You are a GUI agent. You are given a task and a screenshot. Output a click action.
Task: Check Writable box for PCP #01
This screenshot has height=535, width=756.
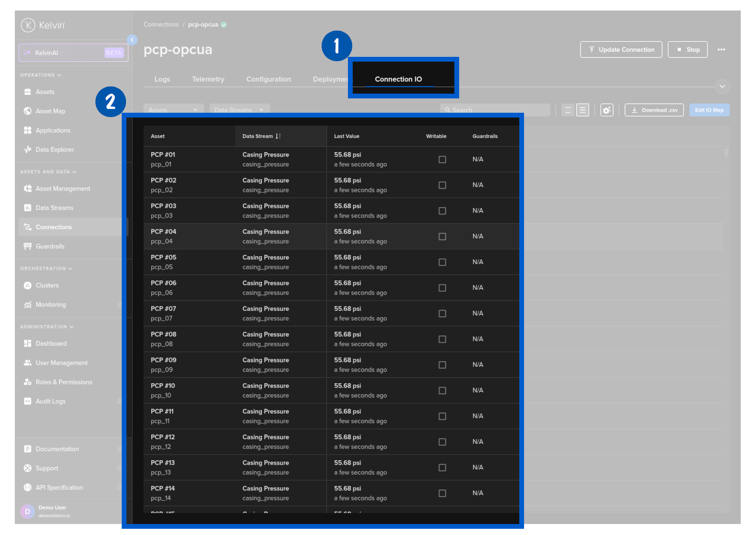coord(442,160)
